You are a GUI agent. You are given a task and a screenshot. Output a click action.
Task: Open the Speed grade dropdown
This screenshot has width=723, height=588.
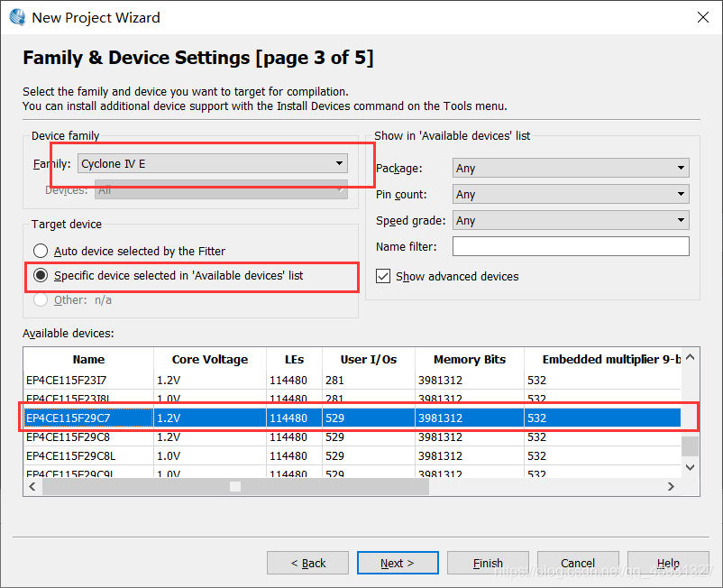coord(571,220)
